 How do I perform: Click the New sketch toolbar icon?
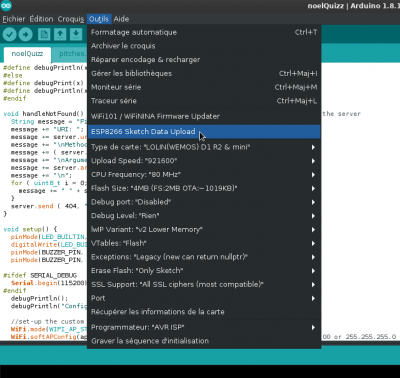[x=44, y=34]
